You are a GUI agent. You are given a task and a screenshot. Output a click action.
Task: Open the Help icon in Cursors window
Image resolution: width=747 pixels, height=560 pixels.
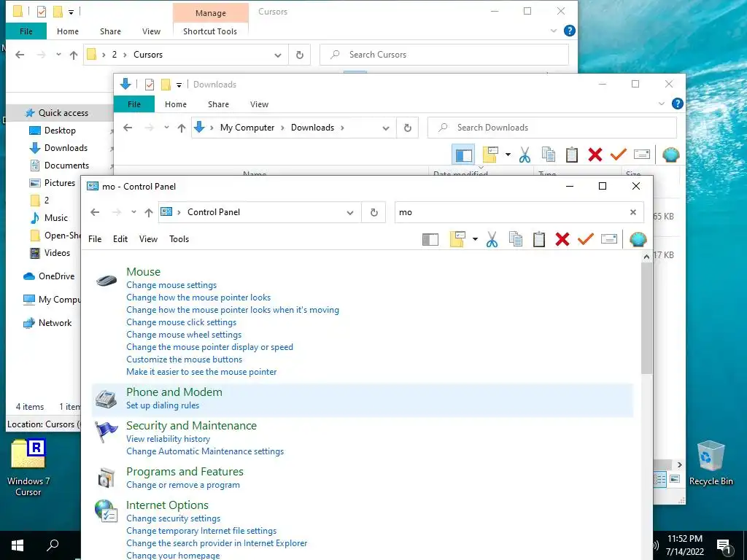[x=569, y=31]
